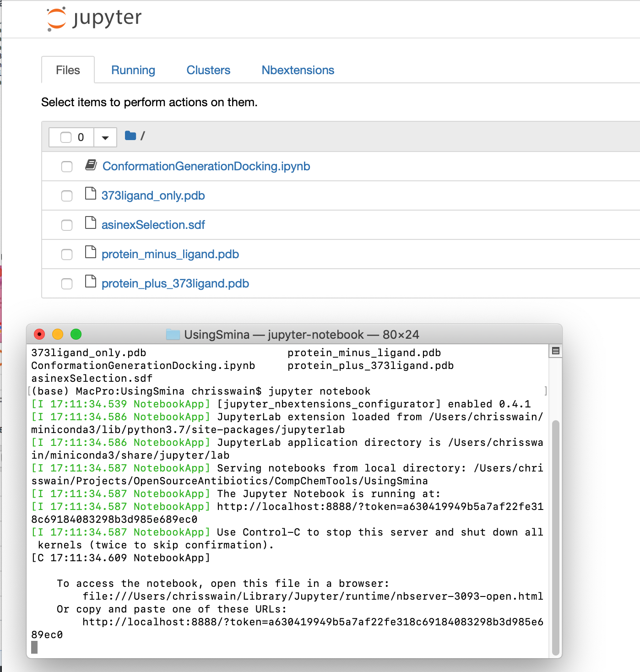Viewport: 640px width, 672px height.
Task: Click 'Select items to perform actions on them.' text
Action: 149,102
